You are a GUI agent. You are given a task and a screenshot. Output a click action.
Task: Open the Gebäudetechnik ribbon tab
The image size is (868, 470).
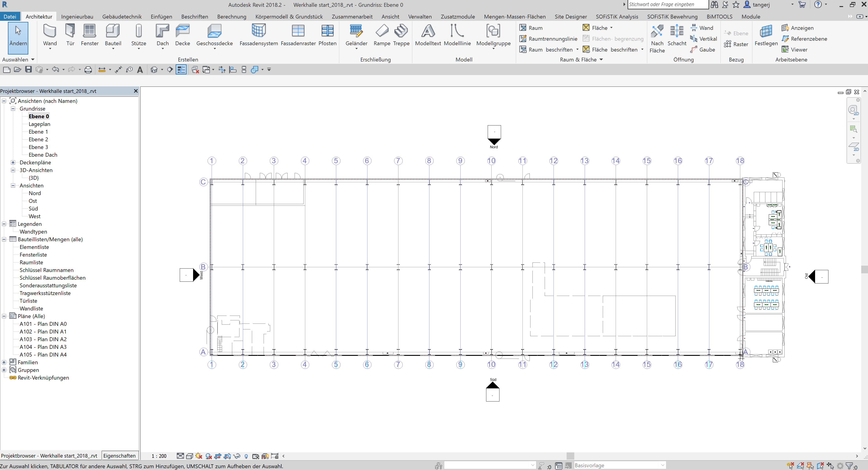[x=122, y=17]
